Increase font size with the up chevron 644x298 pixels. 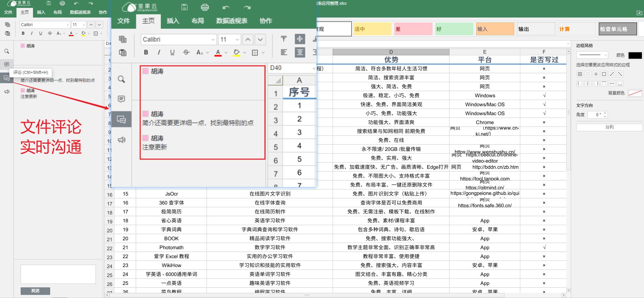pos(91,25)
